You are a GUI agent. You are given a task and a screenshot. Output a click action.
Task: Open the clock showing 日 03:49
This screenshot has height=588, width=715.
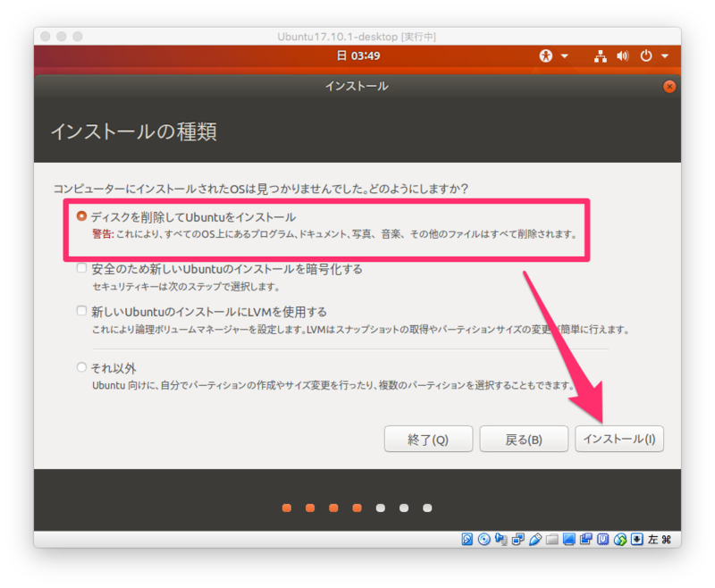click(x=358, y=56)
